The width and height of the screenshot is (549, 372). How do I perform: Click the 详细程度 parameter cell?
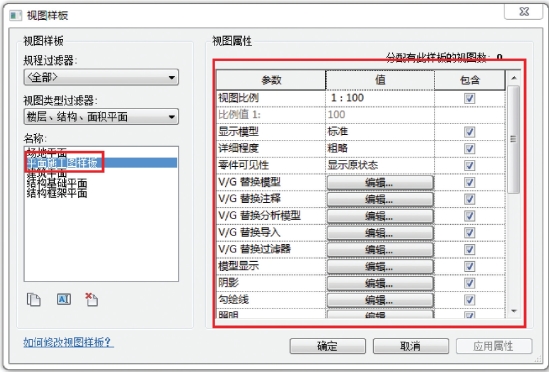(x=271, y=149)
